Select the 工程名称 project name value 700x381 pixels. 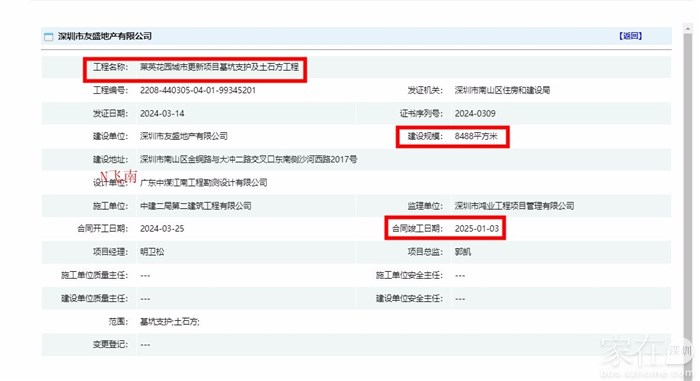[219, 67]
